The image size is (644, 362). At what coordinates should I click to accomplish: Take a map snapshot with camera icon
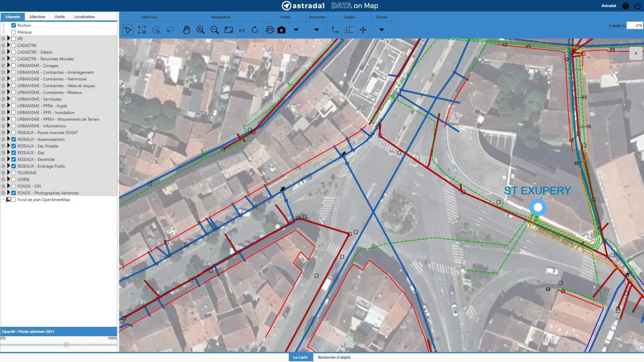[281, 30]
